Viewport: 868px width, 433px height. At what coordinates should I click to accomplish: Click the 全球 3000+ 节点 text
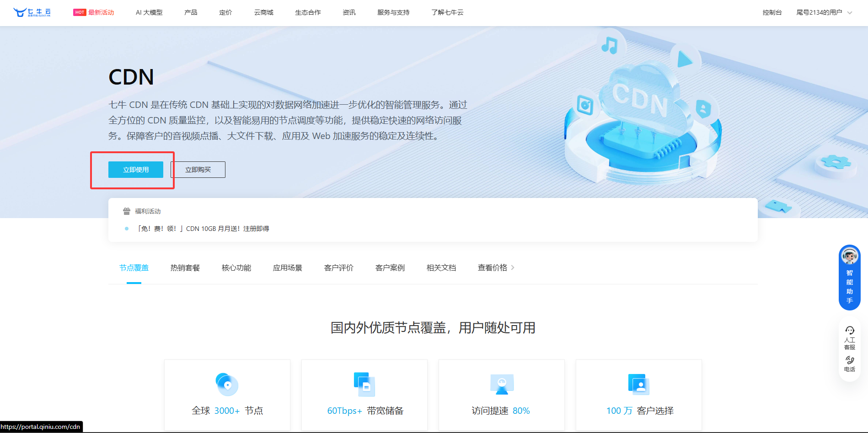pos(227,411)
